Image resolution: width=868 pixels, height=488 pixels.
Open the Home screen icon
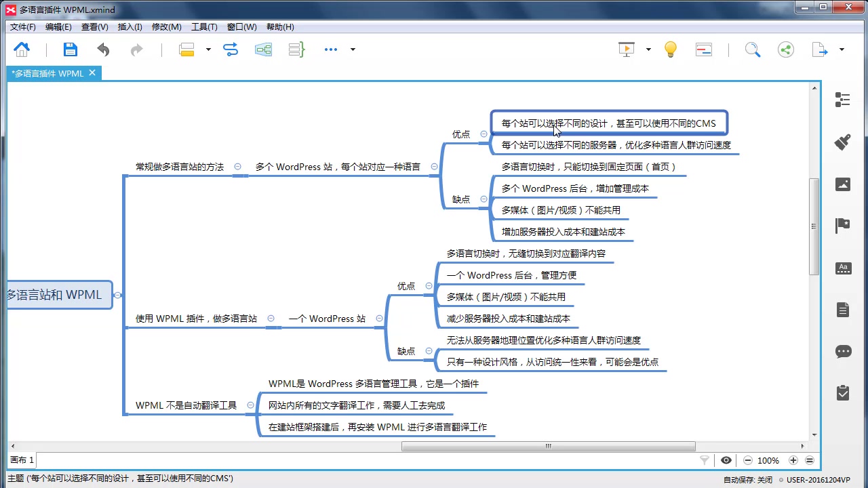pyautogui.click(x=22, y=49)
